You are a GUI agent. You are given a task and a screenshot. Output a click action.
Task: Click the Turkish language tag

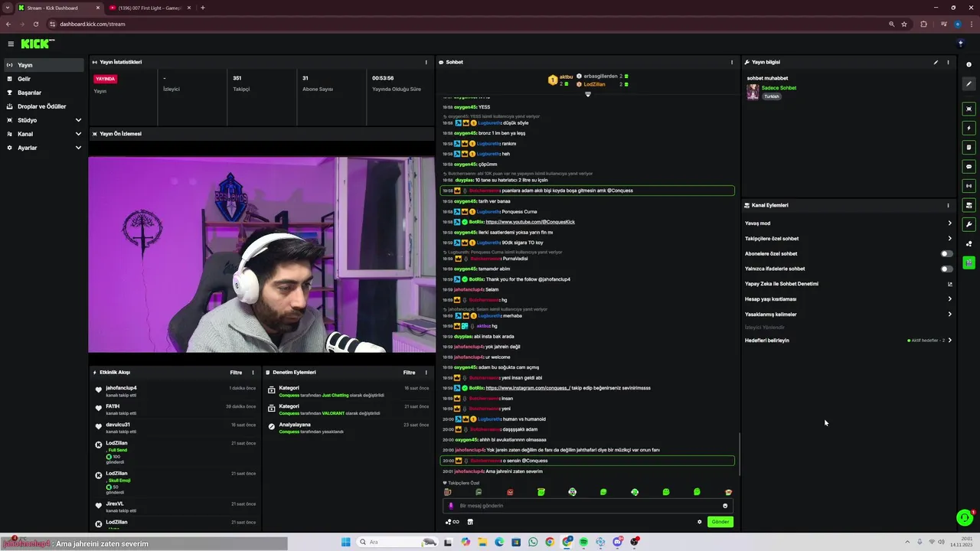coord(771,96)
